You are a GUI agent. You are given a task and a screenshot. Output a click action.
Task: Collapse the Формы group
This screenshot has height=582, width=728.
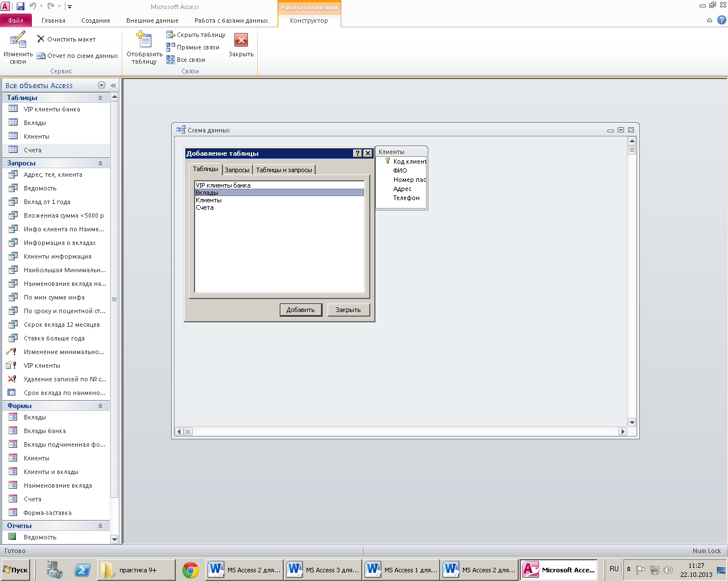[100, 406]
